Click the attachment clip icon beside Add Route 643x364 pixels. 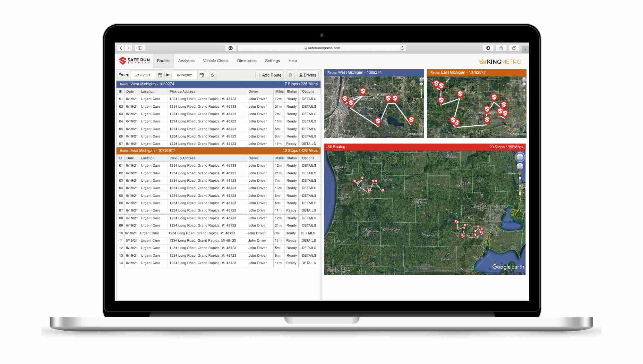(290, 75)
